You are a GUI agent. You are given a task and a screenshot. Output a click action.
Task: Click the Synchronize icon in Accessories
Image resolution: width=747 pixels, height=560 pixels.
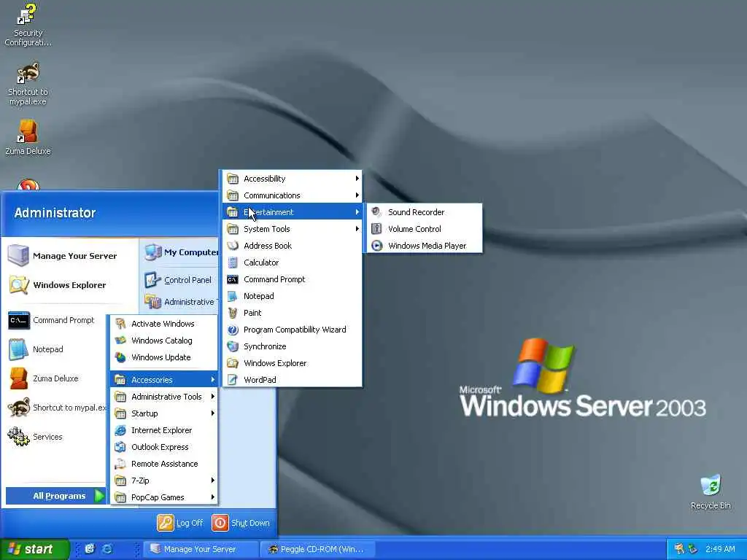point(233,346)
